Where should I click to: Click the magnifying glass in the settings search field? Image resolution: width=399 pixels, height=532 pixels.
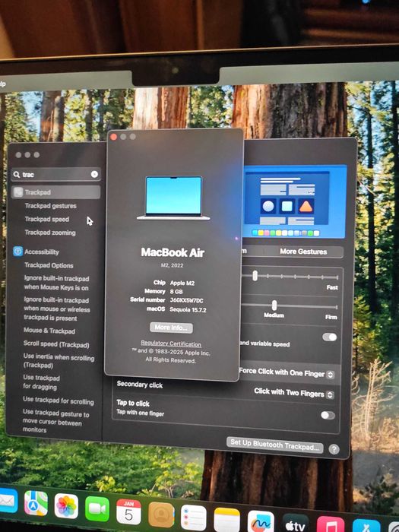[x=16, y=174]
